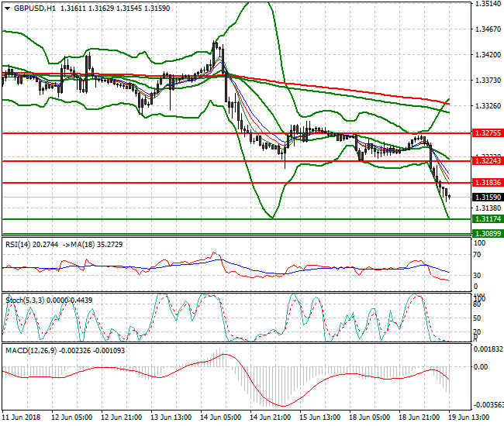Image resolution: width=504 pixels, height=426 pixels.
Task: Click the 30 level on RSI scale
Action: (478, 276)
